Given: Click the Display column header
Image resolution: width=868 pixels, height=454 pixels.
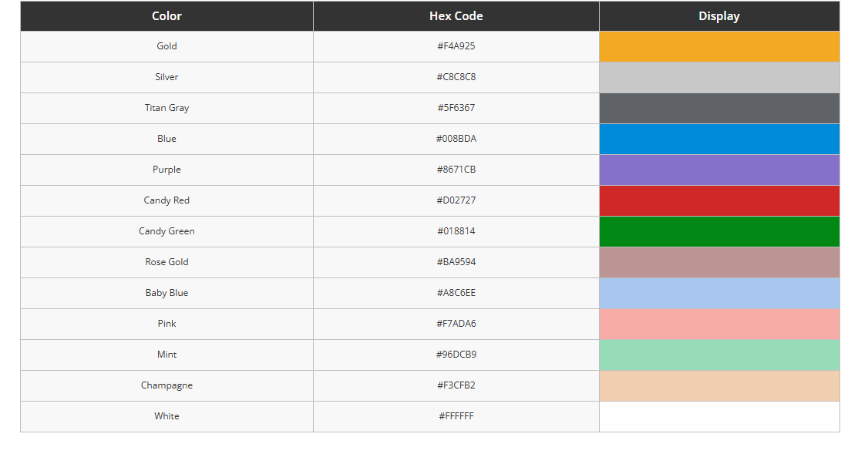Looking at the screenshot, I should (x=719, y=16).
